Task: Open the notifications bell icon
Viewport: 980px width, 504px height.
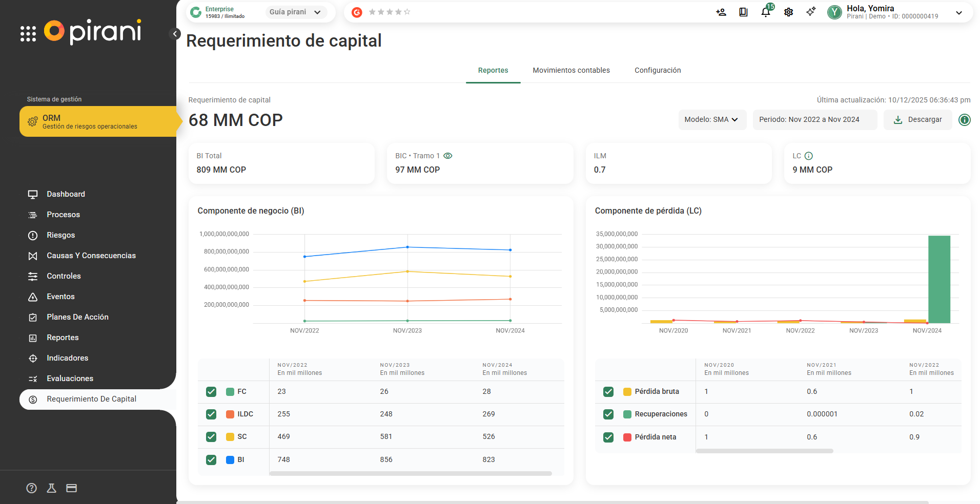Action: click(x=765, y=12)
